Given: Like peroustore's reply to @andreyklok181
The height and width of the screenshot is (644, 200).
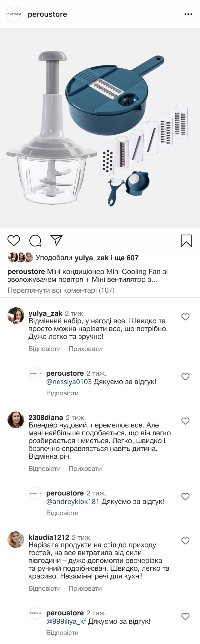Looking at the screenshot, I should (185, 497).
